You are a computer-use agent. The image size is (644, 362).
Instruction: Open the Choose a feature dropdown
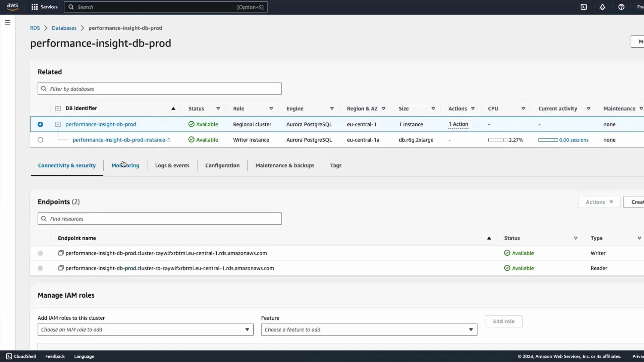(369, 329)
